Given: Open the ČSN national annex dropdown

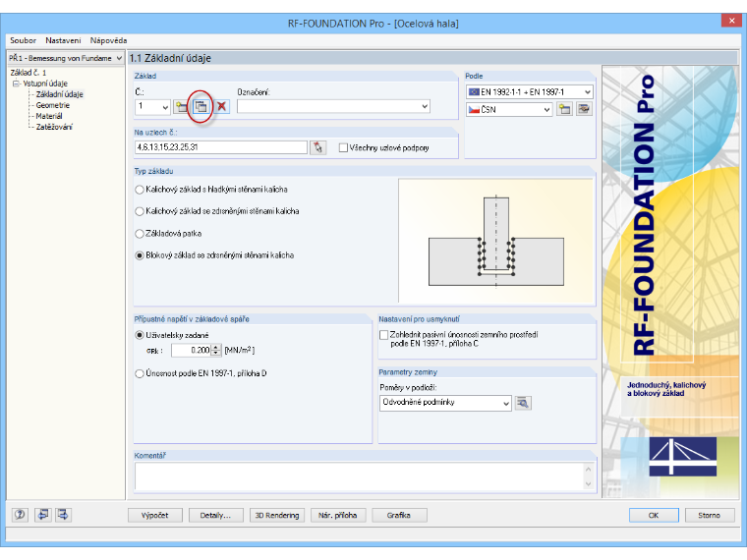Looking at the screenshot, I should click(x=546, y=109).
